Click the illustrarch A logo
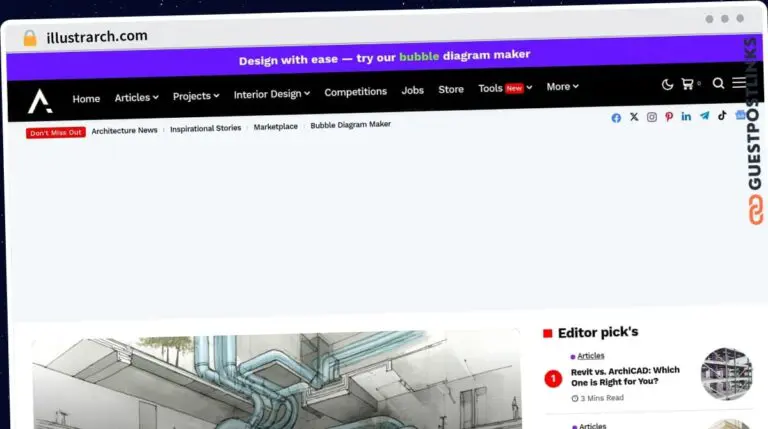 click(x=40, y=101)
